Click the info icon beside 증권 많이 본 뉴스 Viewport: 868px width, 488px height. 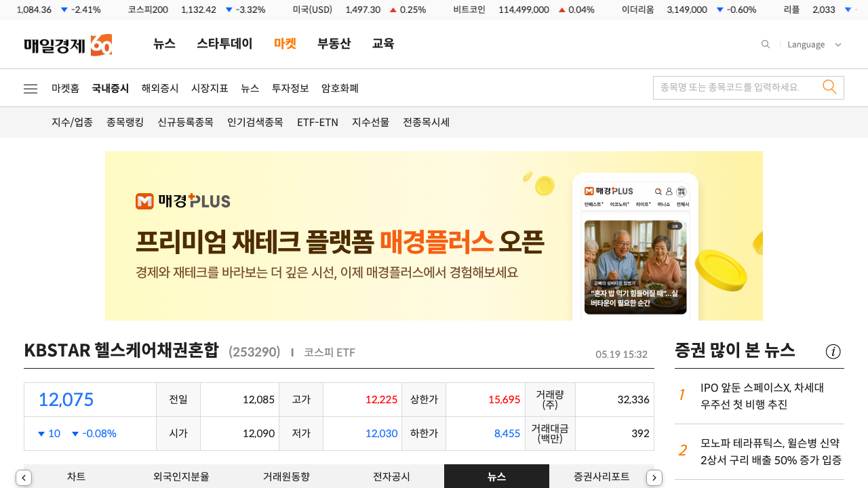coord(833,351)
